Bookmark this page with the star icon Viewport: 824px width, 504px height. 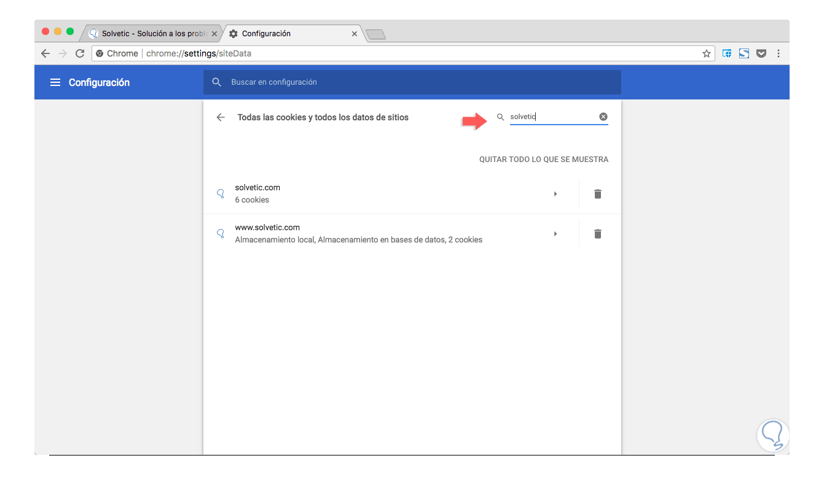click(x=707, y=53)
